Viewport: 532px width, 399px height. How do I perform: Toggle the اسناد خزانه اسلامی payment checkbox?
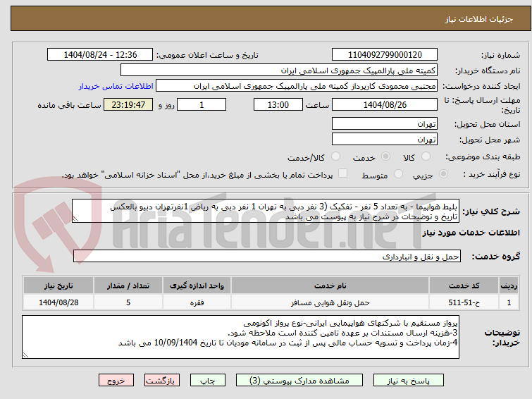click(343, 173)
